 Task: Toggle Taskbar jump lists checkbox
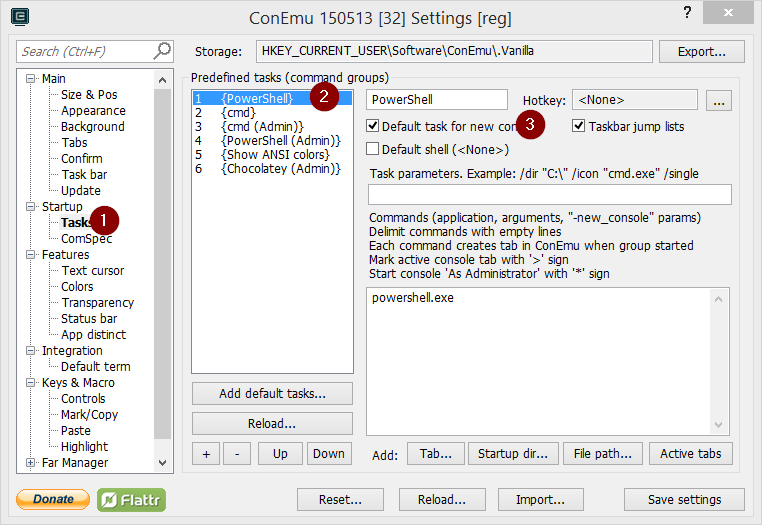(578, 126)
